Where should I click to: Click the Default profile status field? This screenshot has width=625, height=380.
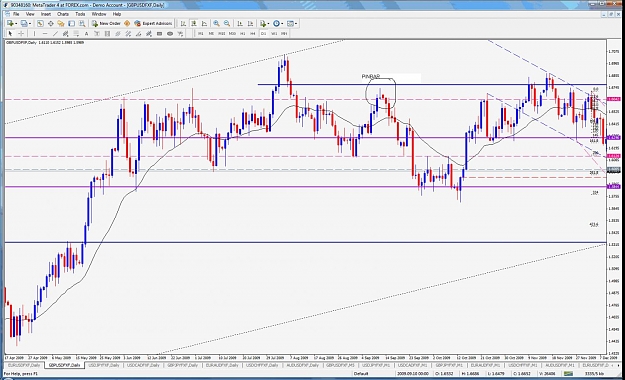click(x=361, y=374)
